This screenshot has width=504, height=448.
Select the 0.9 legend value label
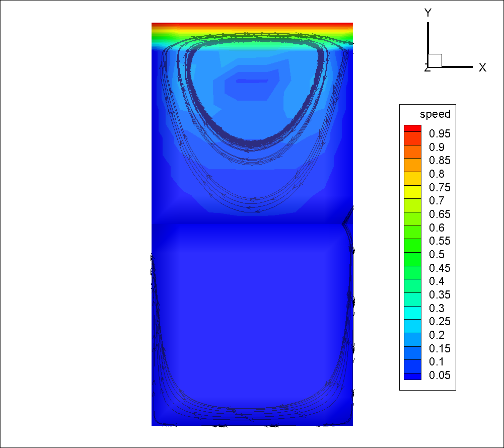click(437, 147)
